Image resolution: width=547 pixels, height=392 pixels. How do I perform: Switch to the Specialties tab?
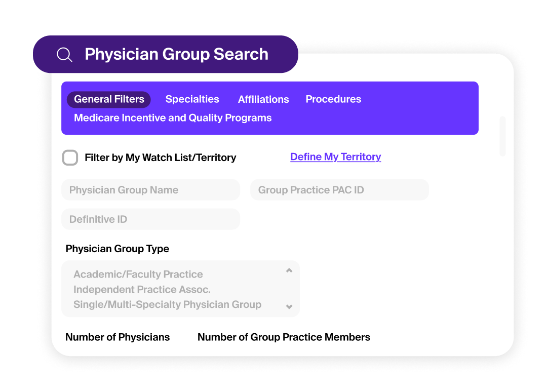[192, 99]
